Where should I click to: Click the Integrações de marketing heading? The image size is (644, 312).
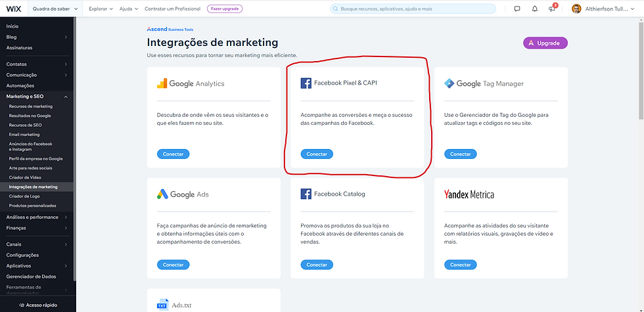pyautogui.click(x=212, y=43)
